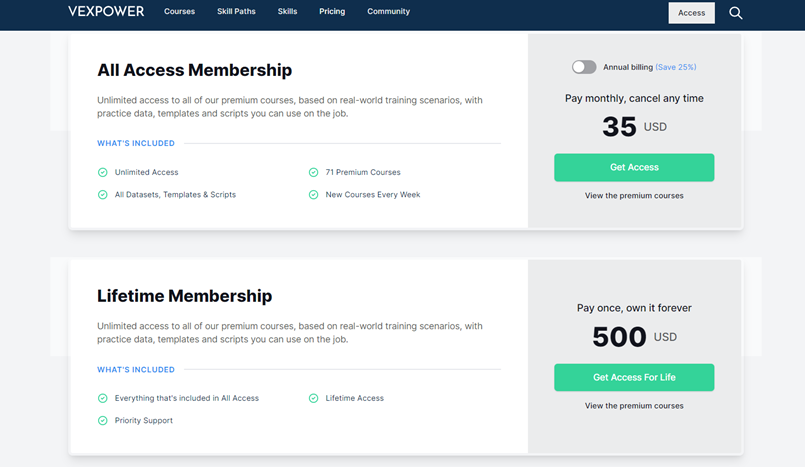Image resolution: width=805 pixels, height=467 pixels.
Task: Select Pricing in the navigation bar
Action: coord(332,11)
